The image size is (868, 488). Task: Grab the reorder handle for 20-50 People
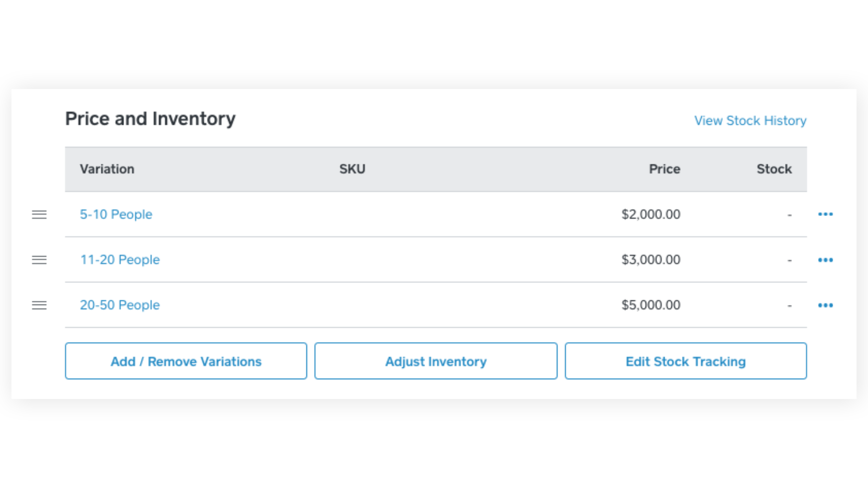[x=39, y=305]
